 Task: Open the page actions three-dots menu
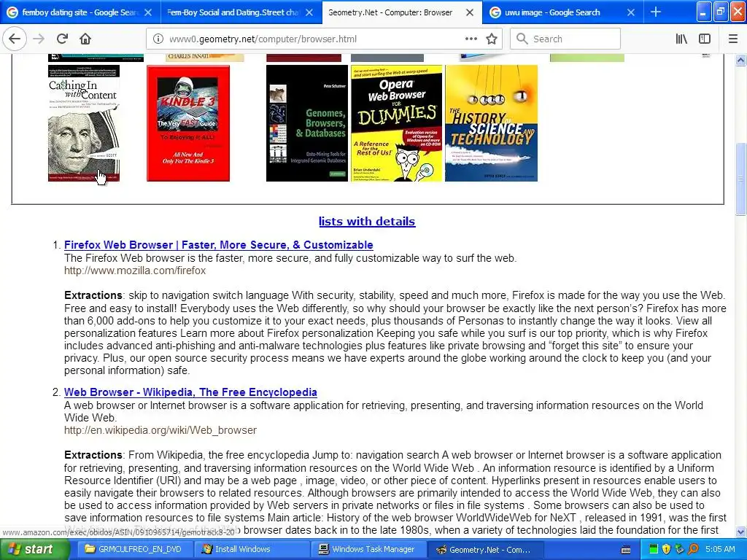pyautogui.click(x=471, y=39)
